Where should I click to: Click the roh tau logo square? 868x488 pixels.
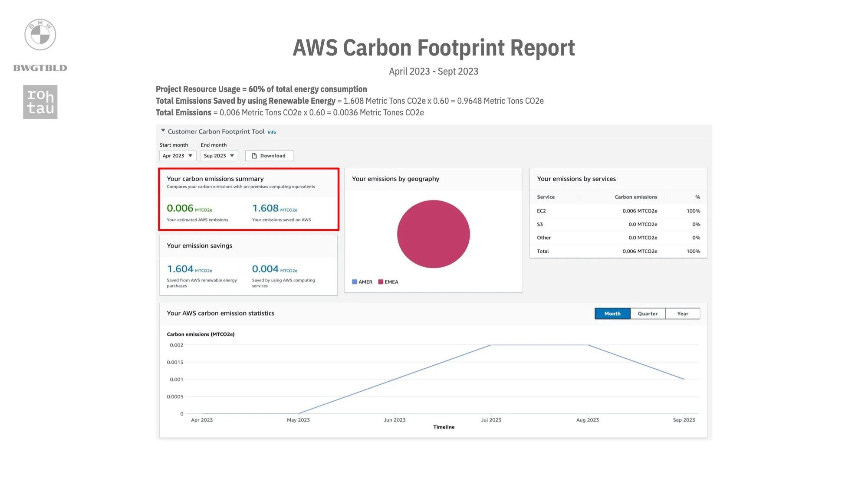click(40, 102)
